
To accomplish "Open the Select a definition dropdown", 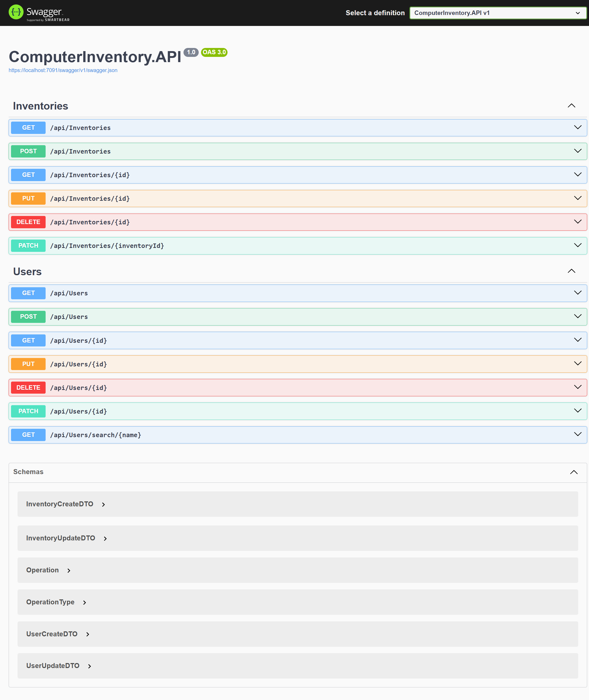I will pos(497,13).
